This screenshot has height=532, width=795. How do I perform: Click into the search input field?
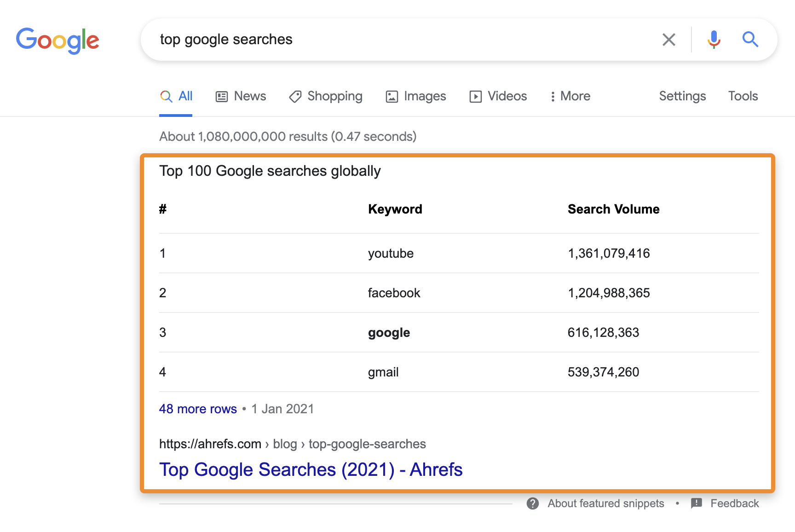click(x=405, y=40)
